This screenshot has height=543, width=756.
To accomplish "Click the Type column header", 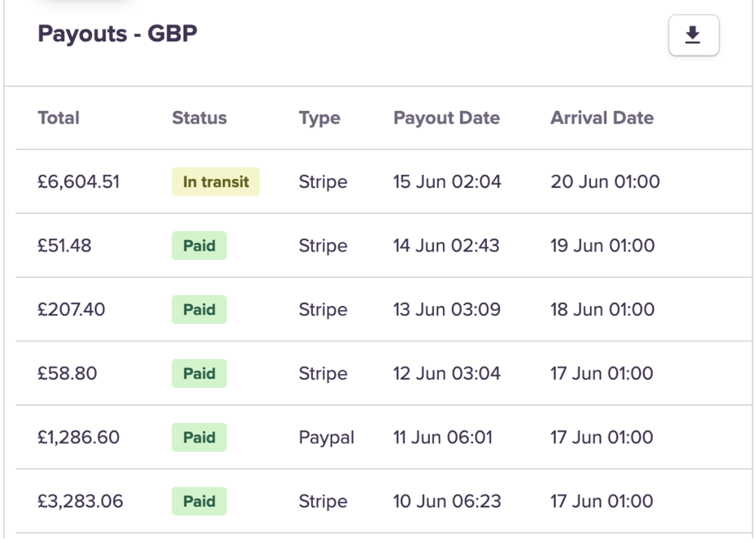I will tap(319, 118).
